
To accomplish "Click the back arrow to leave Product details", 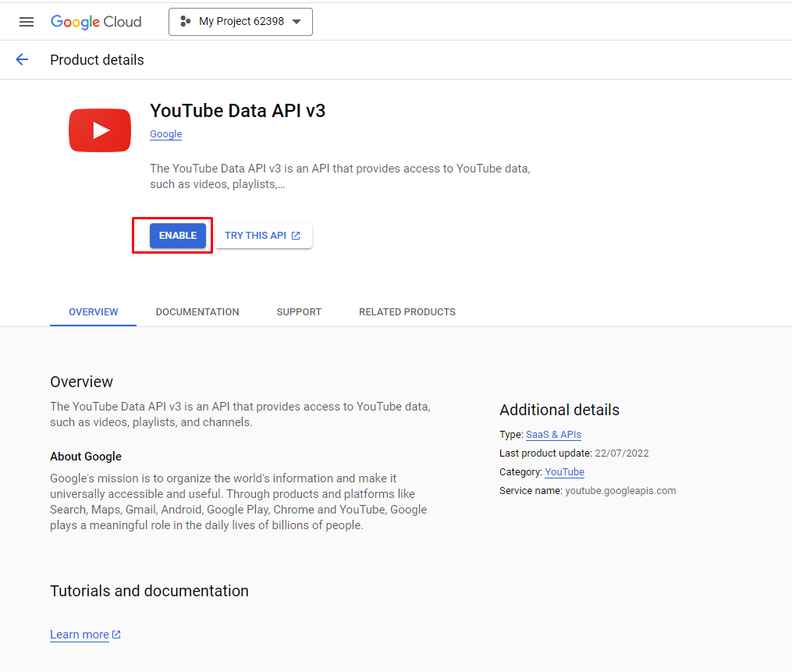I will click(x=21, y=59).
